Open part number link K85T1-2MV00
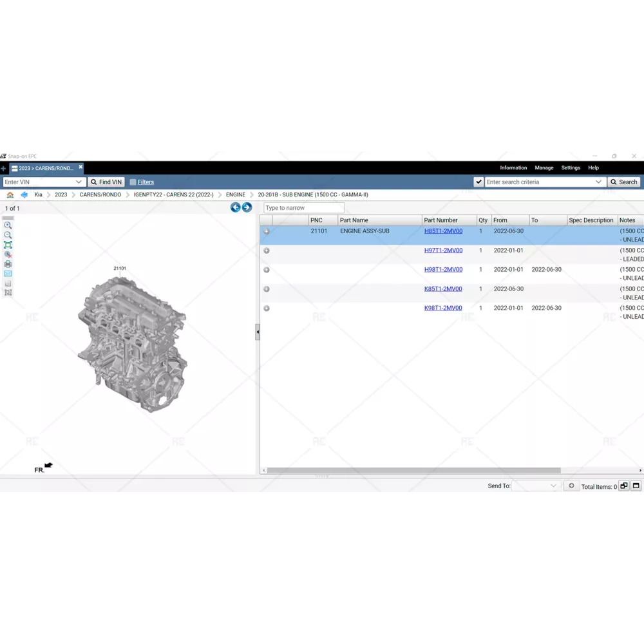Viewport: 644px width, 644px height. click(x=443, y=289)
